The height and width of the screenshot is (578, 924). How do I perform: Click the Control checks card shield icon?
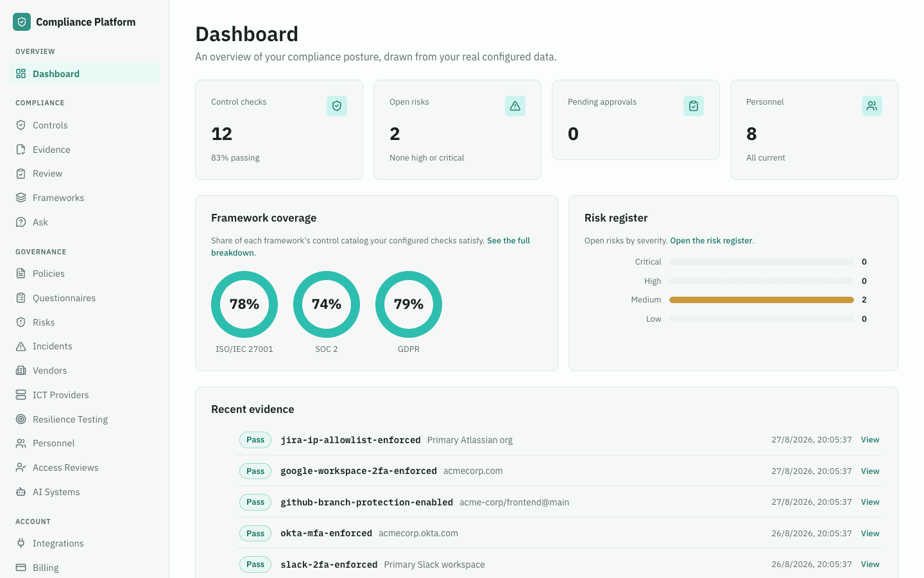pos(337,106)
